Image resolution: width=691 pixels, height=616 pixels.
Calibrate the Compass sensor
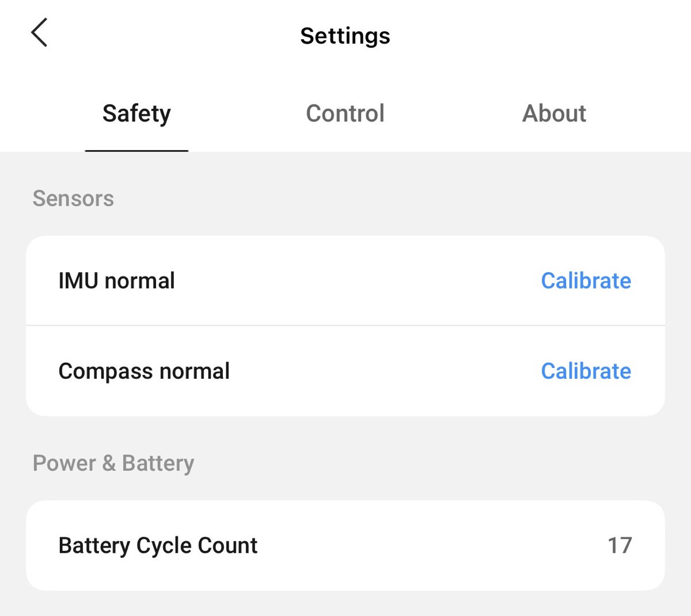(586, 371)
